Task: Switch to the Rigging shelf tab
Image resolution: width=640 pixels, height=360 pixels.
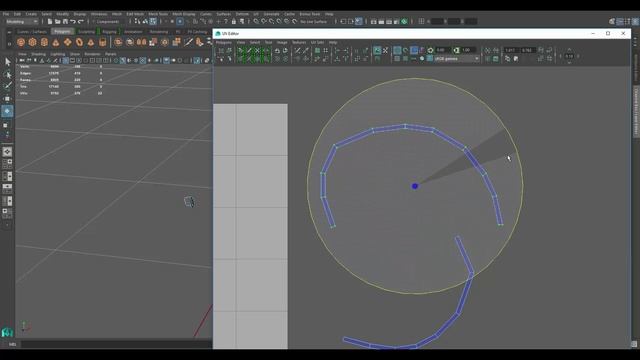Action: tap(109, 31)
